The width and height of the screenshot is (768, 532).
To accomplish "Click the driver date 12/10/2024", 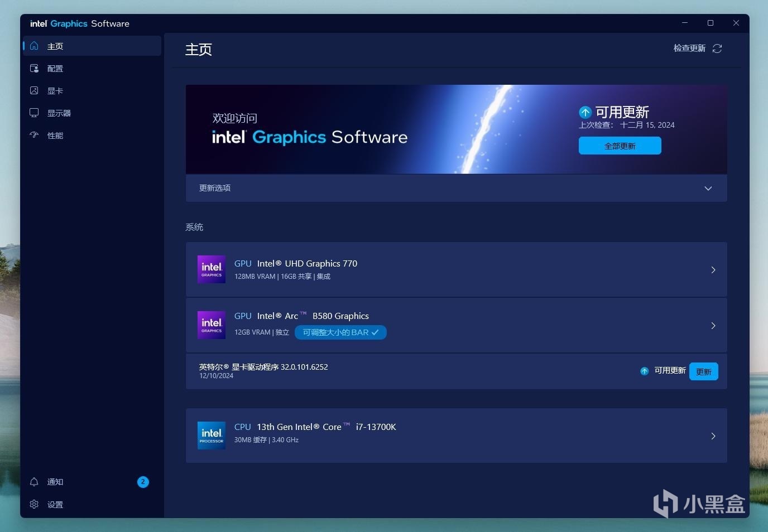I will click(217, 376).
